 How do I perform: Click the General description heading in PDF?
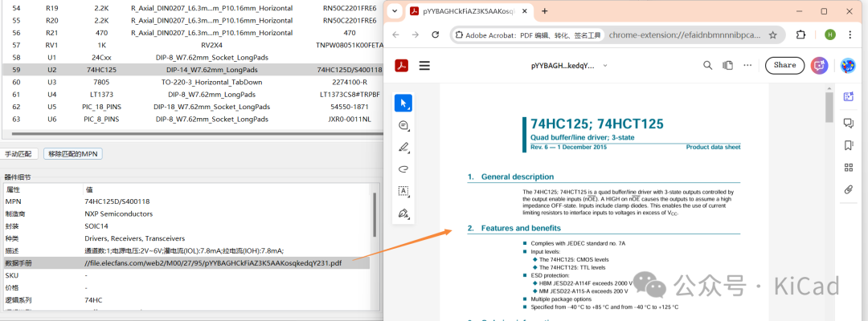coord(517,177)
